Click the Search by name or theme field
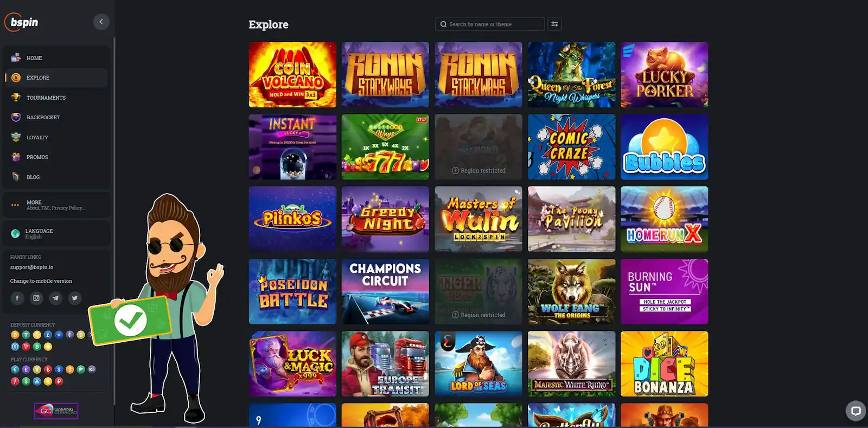The height and width of the screenshot is (428, 868). tap(490, 24)
